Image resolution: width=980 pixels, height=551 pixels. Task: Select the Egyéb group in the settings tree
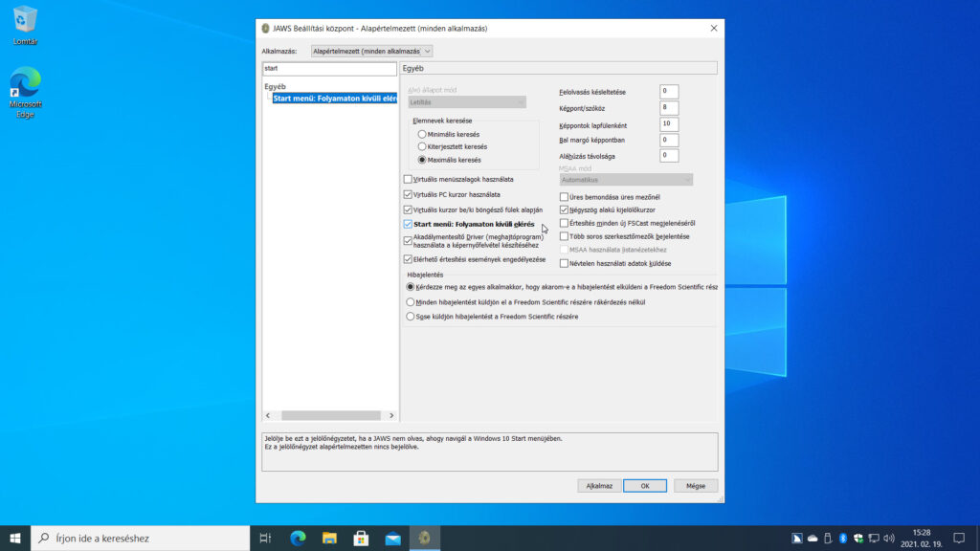(275, 87)
